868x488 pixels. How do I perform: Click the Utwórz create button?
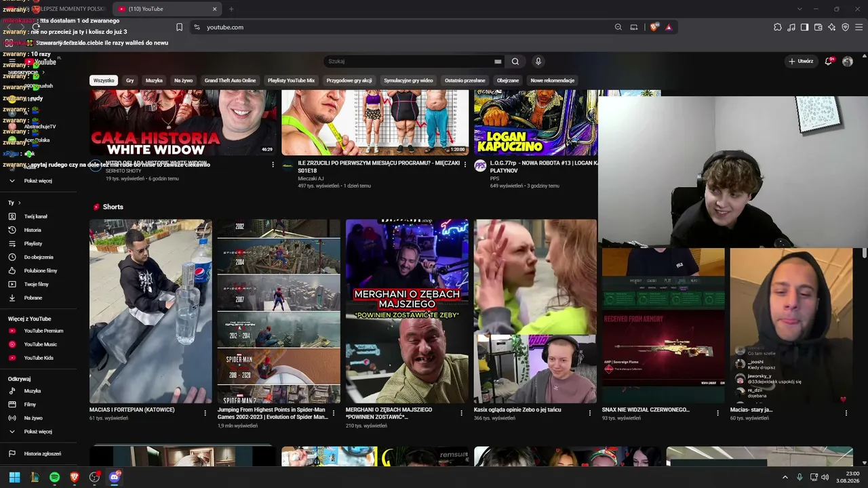point(801,61)
